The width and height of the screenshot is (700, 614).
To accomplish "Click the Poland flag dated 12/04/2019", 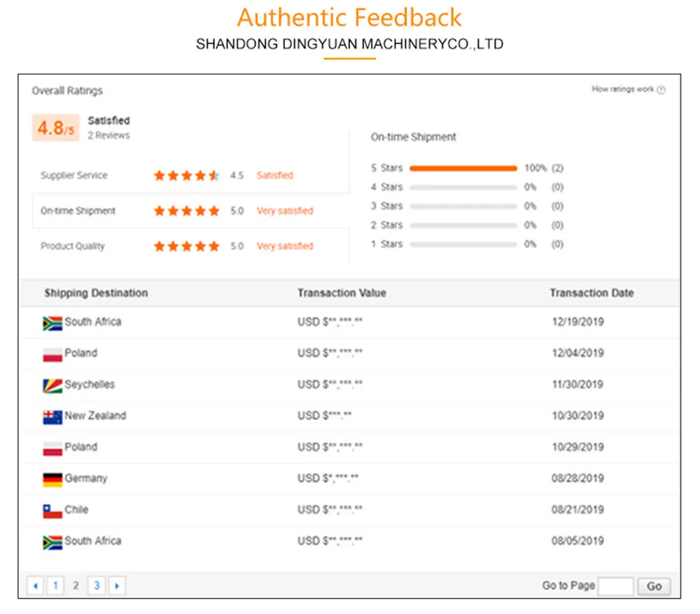I will click(x=52, y=354).
